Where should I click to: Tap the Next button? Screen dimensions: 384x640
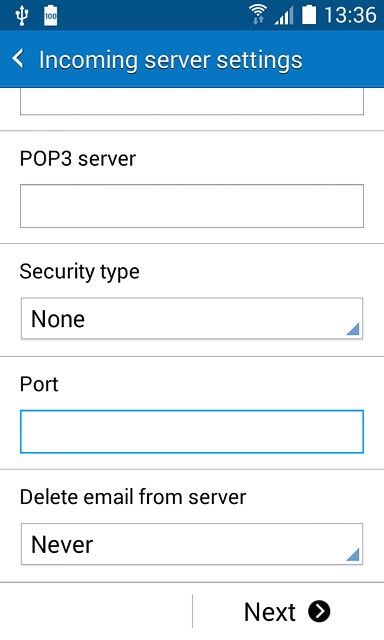(x=288, y=611)
